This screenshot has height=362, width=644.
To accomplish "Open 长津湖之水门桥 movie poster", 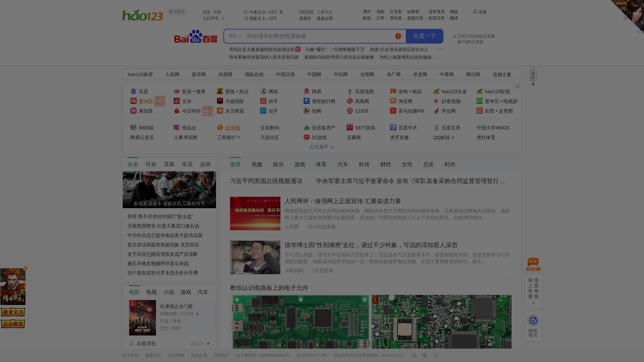I will 143,318.
